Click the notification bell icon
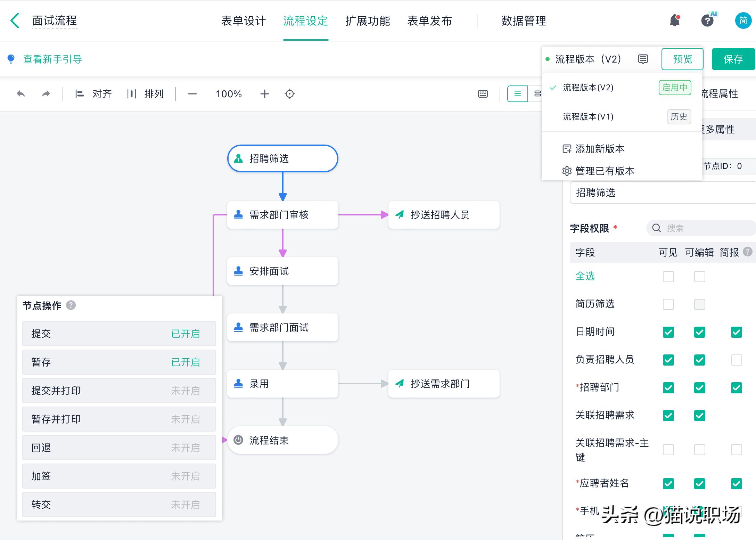 click(x=675, y=21)
